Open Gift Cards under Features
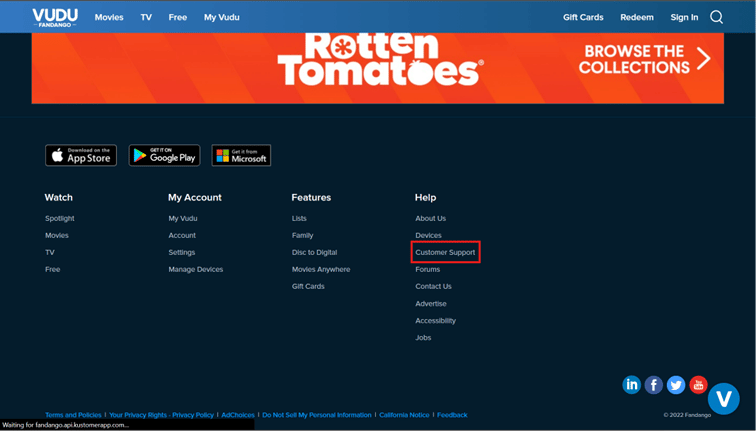The width and height of the screenshot is (756, 431). (x=308, y=286)
